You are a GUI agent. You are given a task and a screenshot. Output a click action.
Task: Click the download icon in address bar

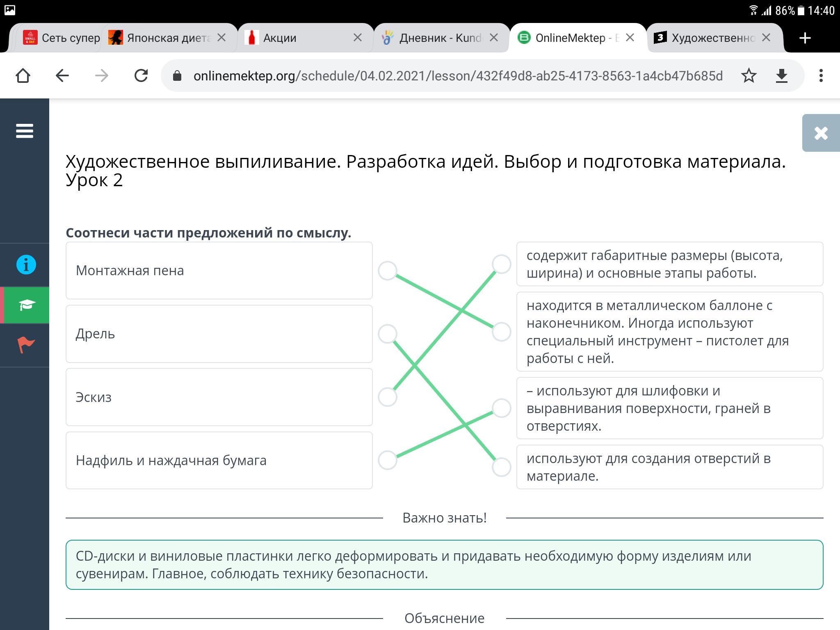tap(782, 75)
